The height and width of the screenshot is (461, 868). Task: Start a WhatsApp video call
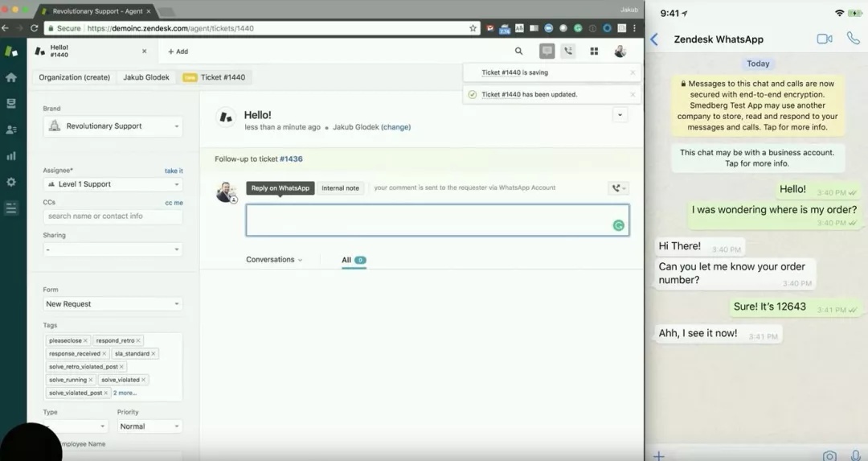(824, 39)
